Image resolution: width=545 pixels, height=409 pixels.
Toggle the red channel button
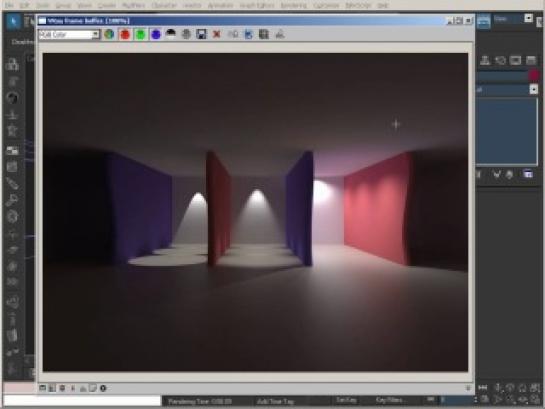tap(125, 34)
